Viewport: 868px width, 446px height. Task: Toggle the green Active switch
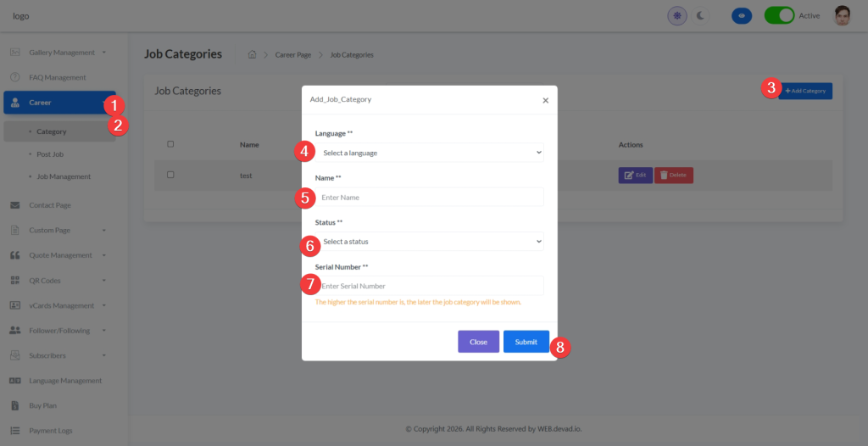click(779, 15)
